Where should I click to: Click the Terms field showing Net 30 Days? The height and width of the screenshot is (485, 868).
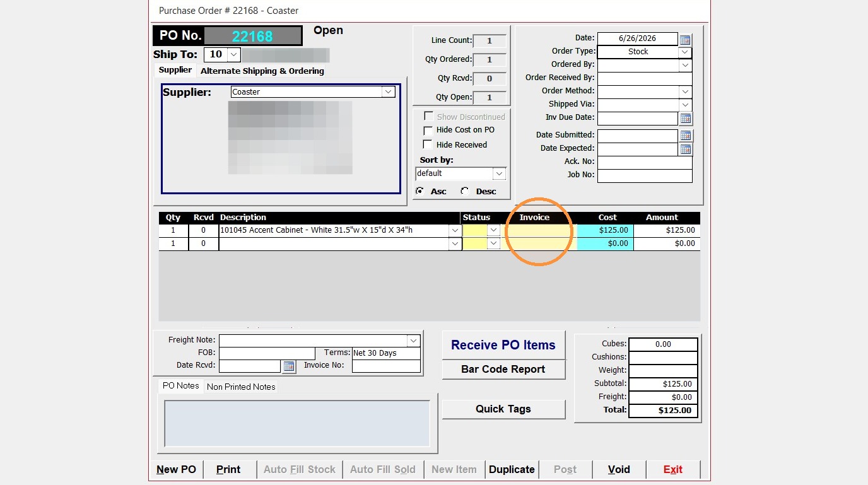[x=386, y=353]
